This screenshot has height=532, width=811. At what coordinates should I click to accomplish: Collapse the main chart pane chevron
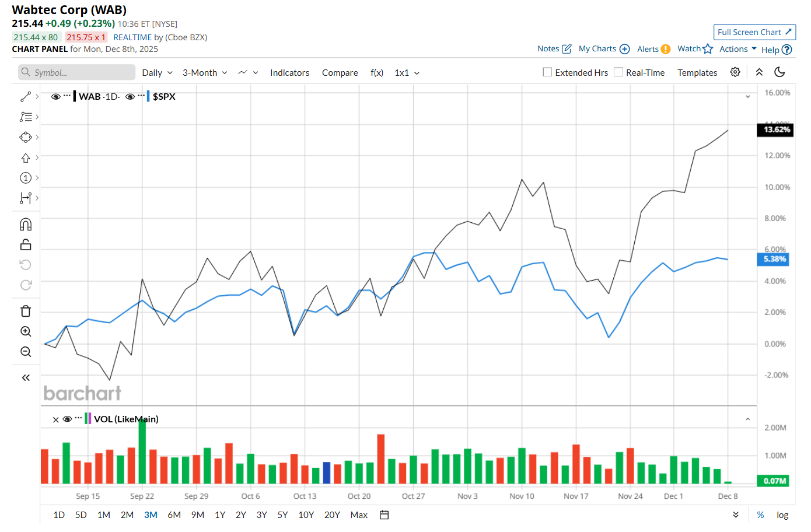(748, 97)
